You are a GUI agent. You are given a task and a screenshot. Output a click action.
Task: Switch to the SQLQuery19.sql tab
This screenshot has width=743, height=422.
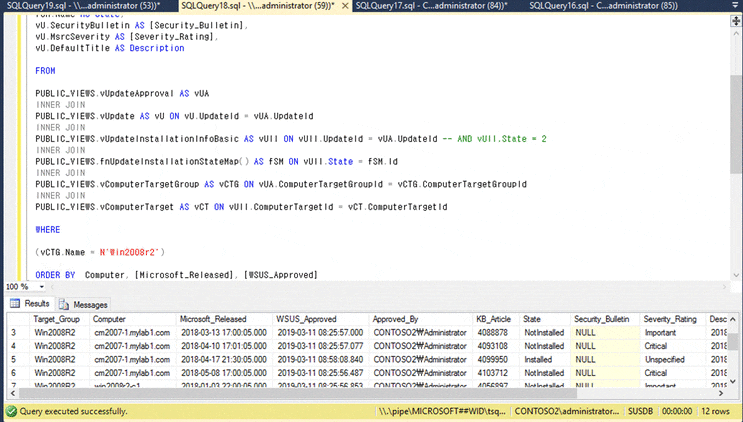[83, 6]
